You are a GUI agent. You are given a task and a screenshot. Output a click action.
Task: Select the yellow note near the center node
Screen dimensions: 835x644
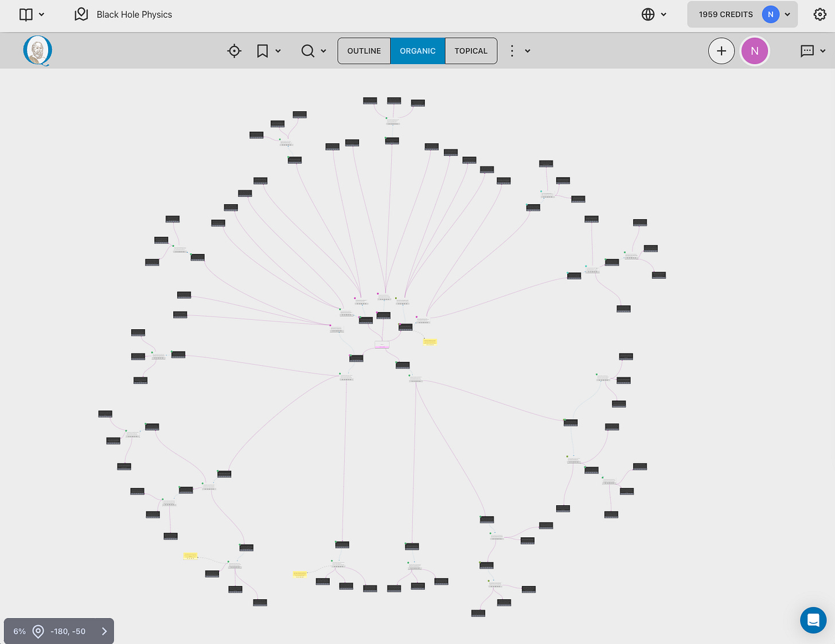tap(430, 342)
